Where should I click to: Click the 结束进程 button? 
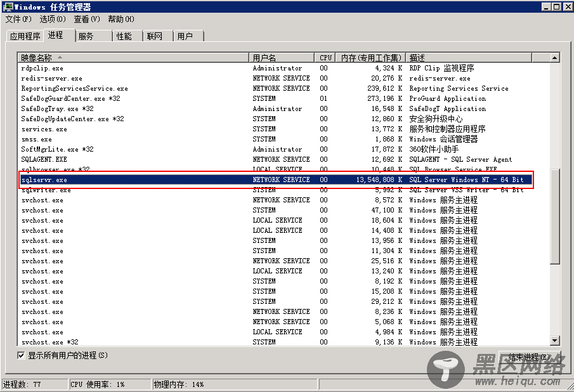coord(530,358)
